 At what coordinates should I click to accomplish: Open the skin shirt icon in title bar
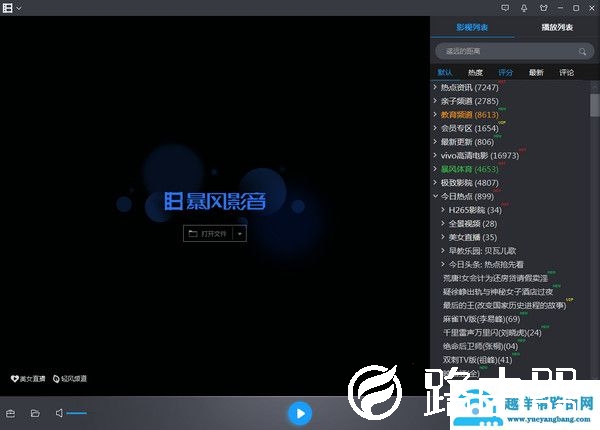[x=543, y=8]
